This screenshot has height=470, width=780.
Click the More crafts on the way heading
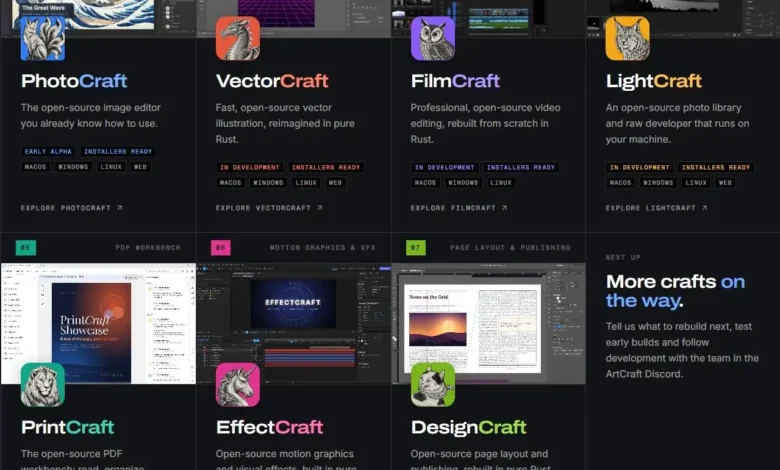click(676, 291)
